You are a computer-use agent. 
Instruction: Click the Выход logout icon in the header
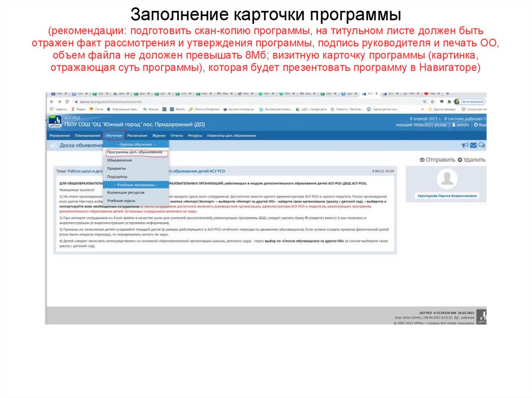(476, 125)
